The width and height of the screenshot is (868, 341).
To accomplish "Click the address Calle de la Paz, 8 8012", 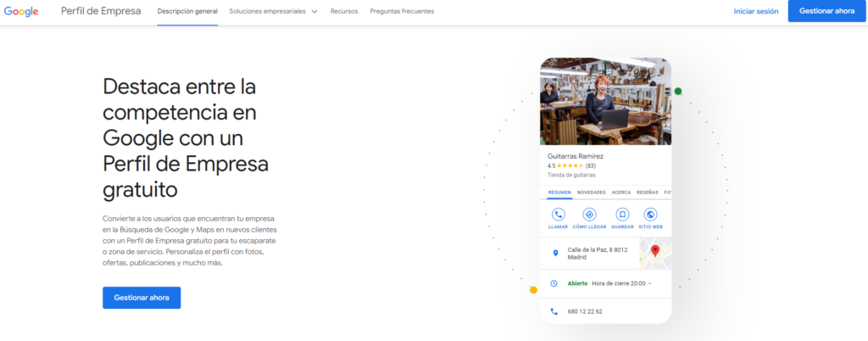I will pyautogui.click(x=598, y=254).
